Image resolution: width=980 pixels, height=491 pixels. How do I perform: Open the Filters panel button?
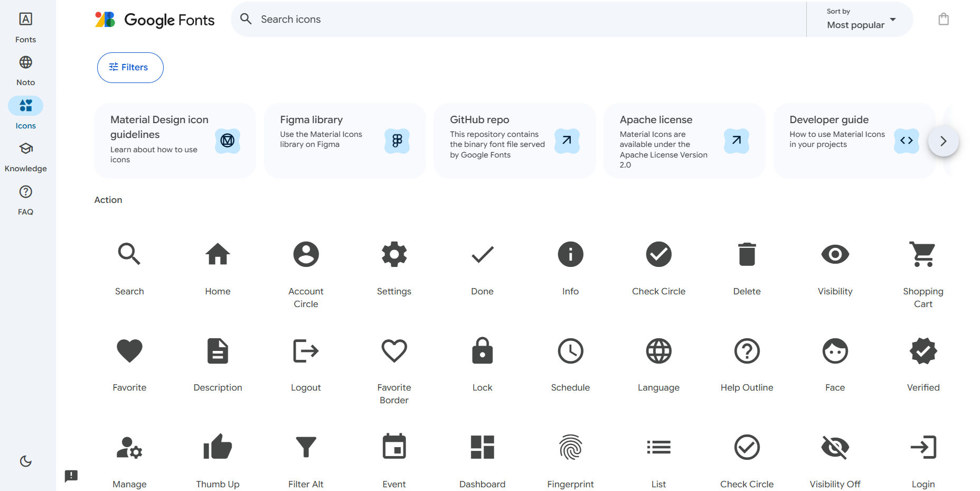[130, 68]
